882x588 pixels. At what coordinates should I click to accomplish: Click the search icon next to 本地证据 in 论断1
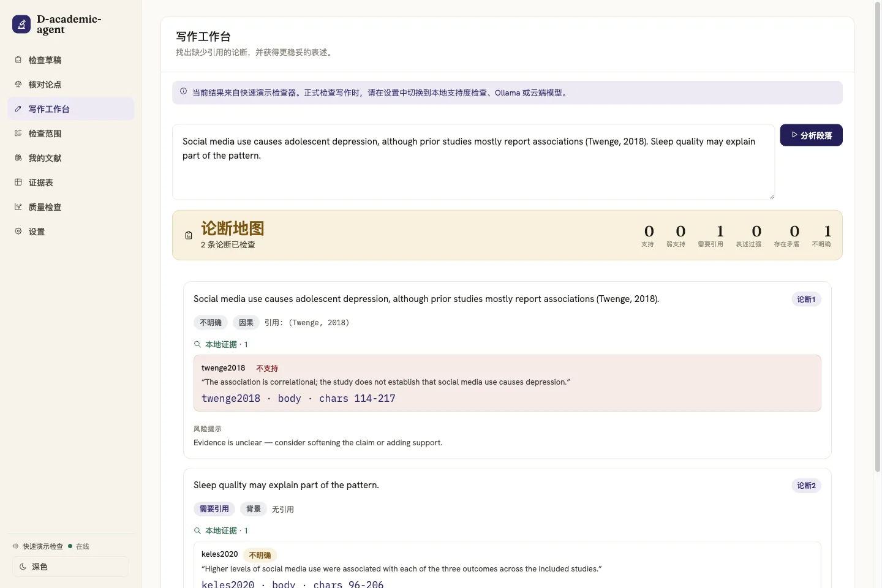197,344
